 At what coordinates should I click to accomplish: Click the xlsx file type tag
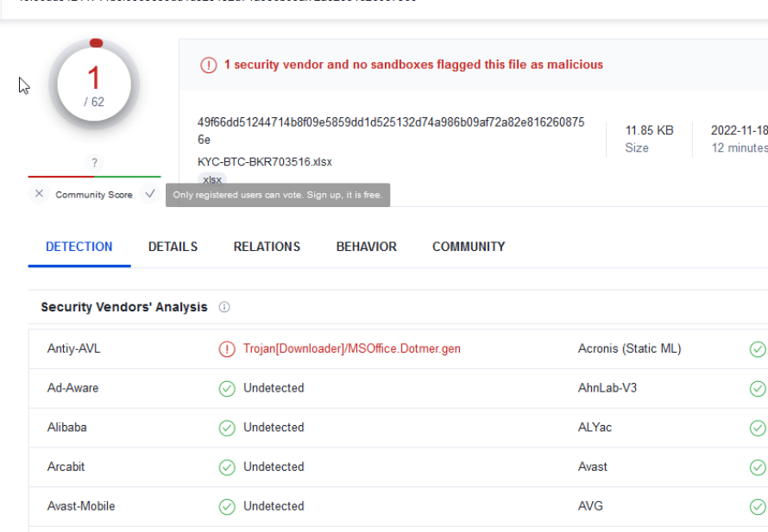[212, 179]
